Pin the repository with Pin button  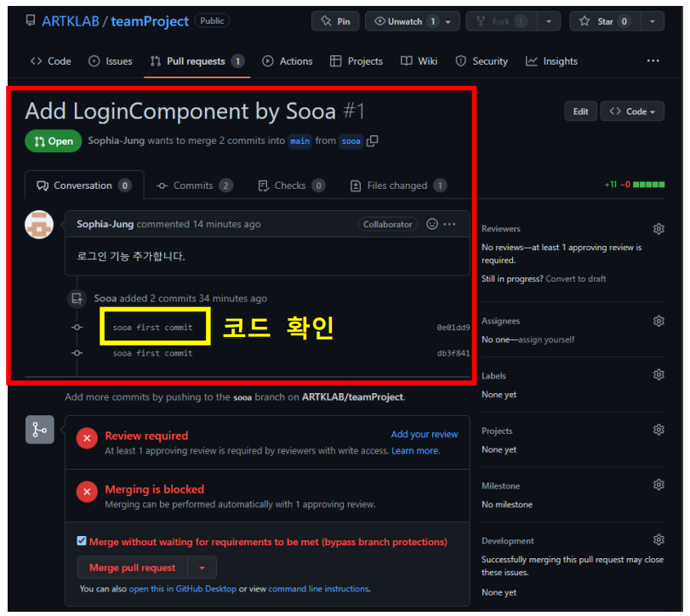pos(335,21)
